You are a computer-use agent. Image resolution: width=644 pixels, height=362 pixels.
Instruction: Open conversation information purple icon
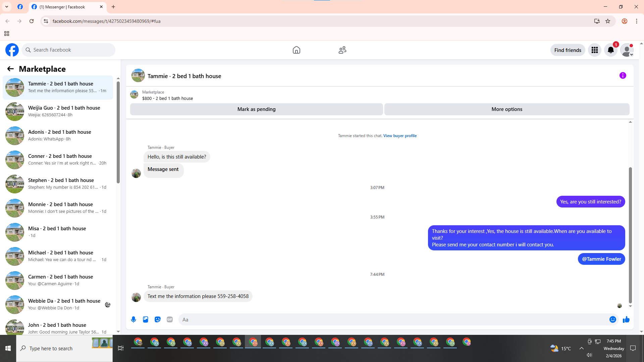pyautogui.click(x=623, y=75)
